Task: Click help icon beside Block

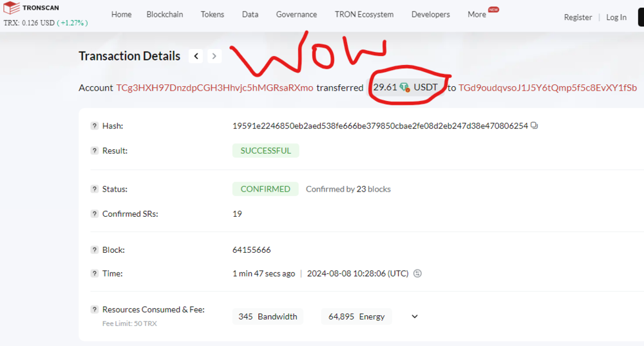Action: (95, 250)
